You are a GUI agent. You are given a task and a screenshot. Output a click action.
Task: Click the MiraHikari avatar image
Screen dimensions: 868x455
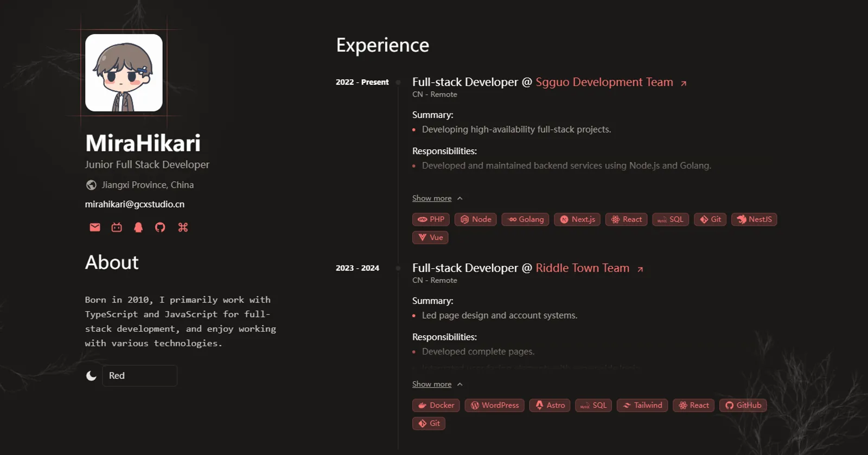click(x=124, y=73)
